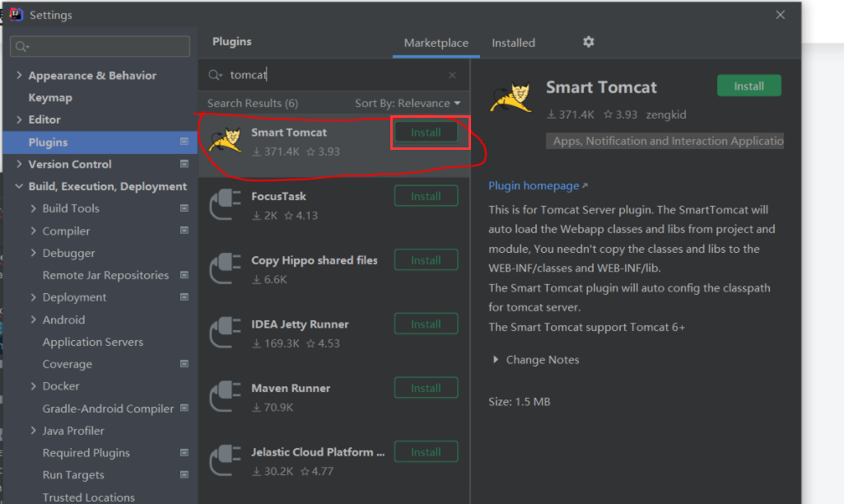Click project-level icon beside Coverage
Image resolution: width=844 pixels, height=504 pixels.
tap(184, 363)
